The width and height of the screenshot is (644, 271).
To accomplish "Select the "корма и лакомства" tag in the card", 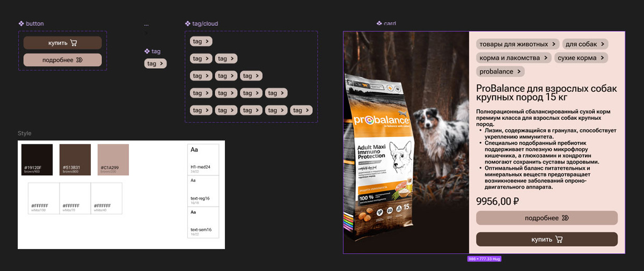I will click(514, 57).
